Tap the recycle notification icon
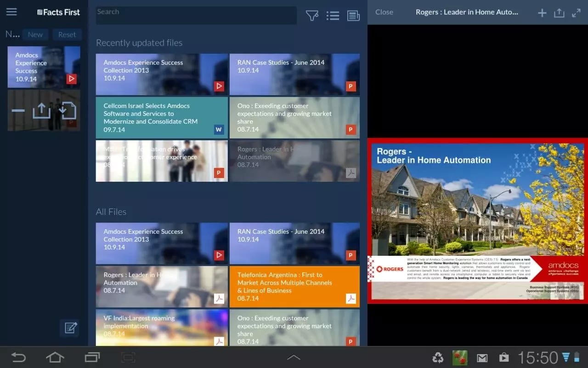The height and width of the screenshot is (368, 588). click(438, 357)
